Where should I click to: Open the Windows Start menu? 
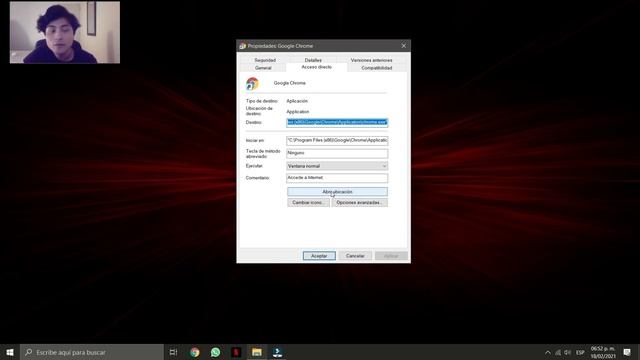click(x=10, y=352)
